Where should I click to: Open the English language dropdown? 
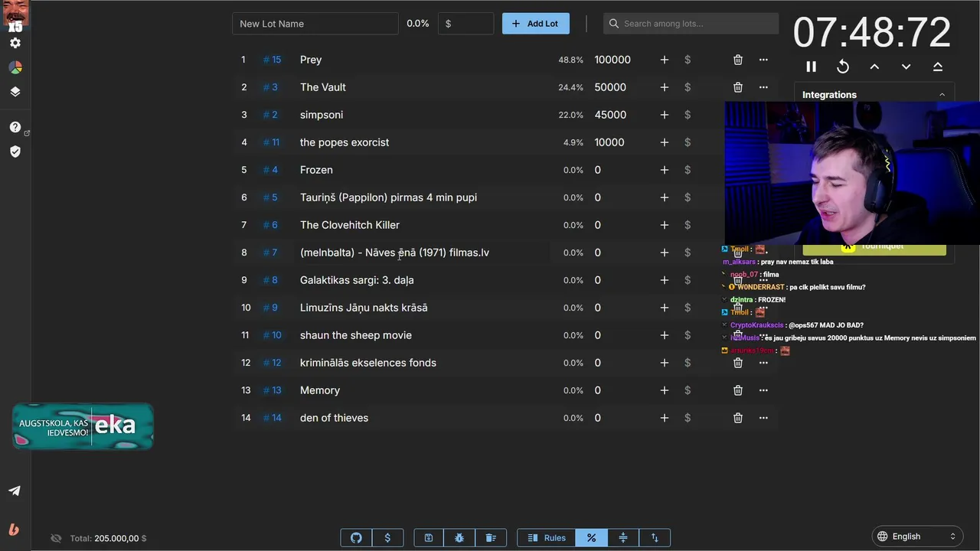[x=917, y=536]
